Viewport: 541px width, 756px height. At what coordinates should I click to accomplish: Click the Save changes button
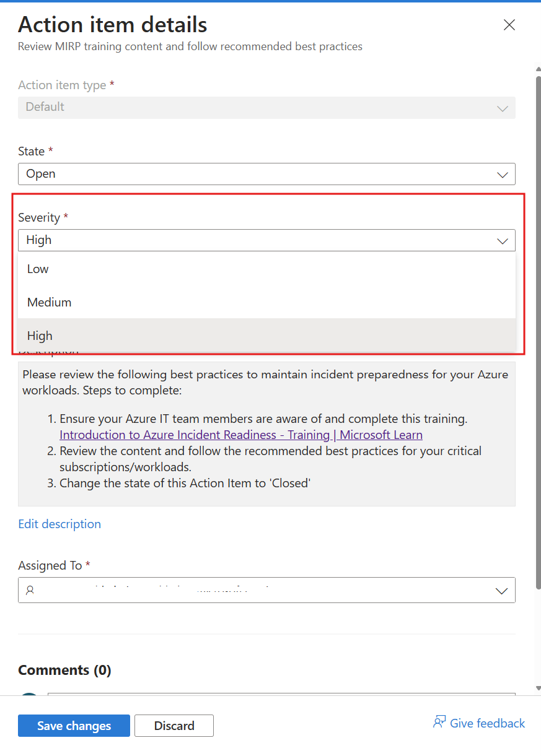[74, 726]
